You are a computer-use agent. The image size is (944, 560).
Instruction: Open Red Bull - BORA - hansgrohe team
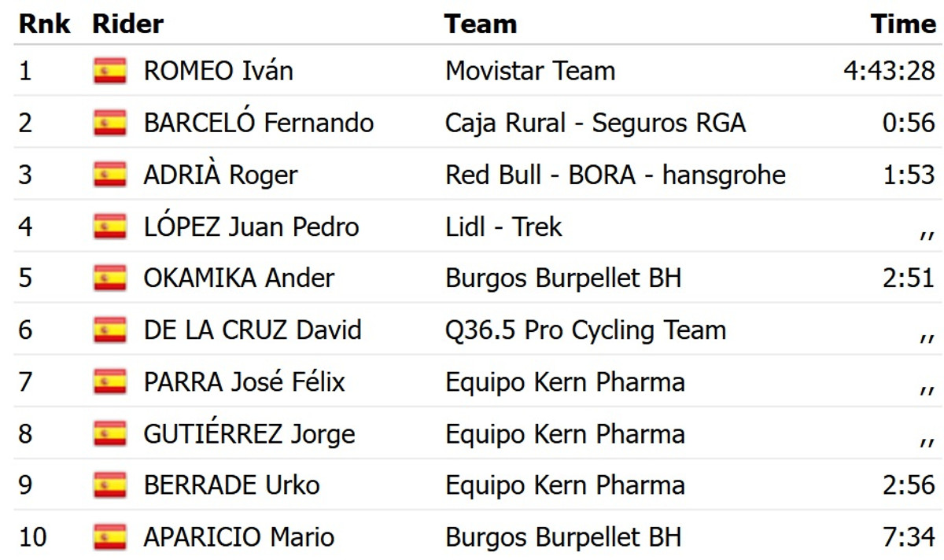pyautogui.click(x=615, y=175)
